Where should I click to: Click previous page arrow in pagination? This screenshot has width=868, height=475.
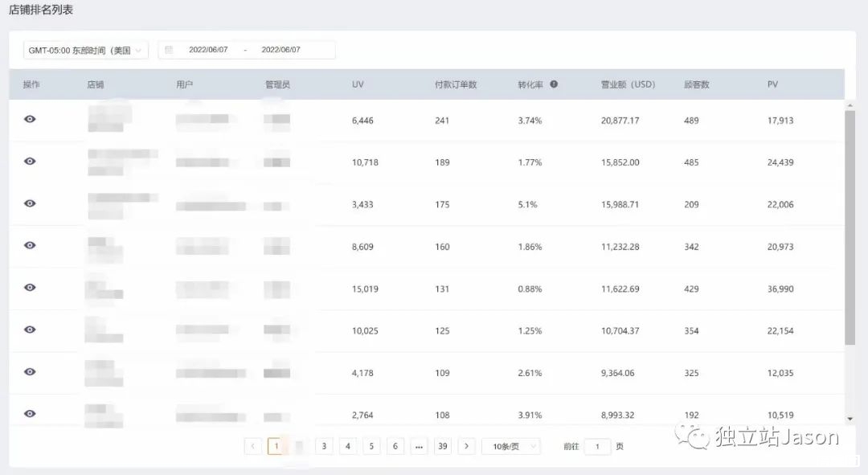click(x=253, y=446)
